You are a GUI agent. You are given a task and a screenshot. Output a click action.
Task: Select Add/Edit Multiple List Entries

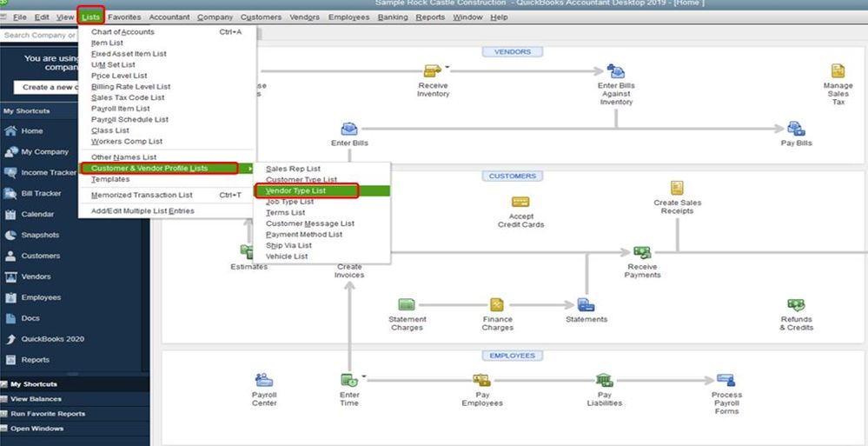(166, 211)
